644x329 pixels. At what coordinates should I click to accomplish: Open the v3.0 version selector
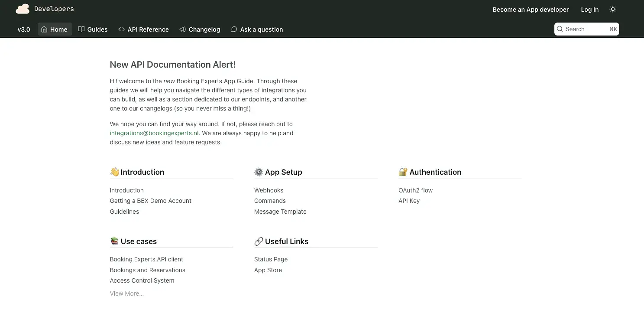point(24,29)
